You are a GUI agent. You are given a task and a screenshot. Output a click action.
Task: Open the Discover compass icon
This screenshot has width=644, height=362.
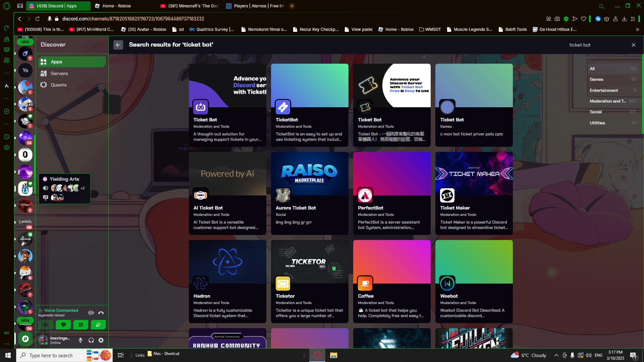[x=25, y=339]
